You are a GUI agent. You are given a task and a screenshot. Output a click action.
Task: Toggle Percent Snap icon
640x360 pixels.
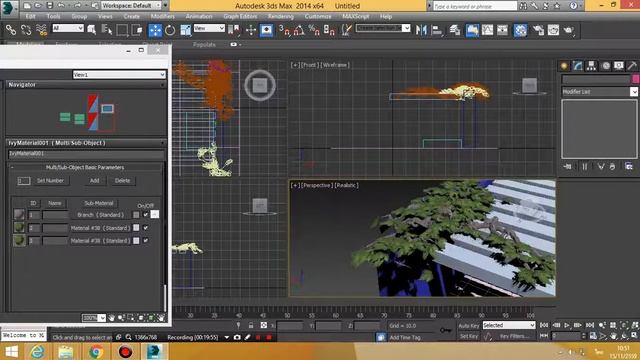click(314, 30)
